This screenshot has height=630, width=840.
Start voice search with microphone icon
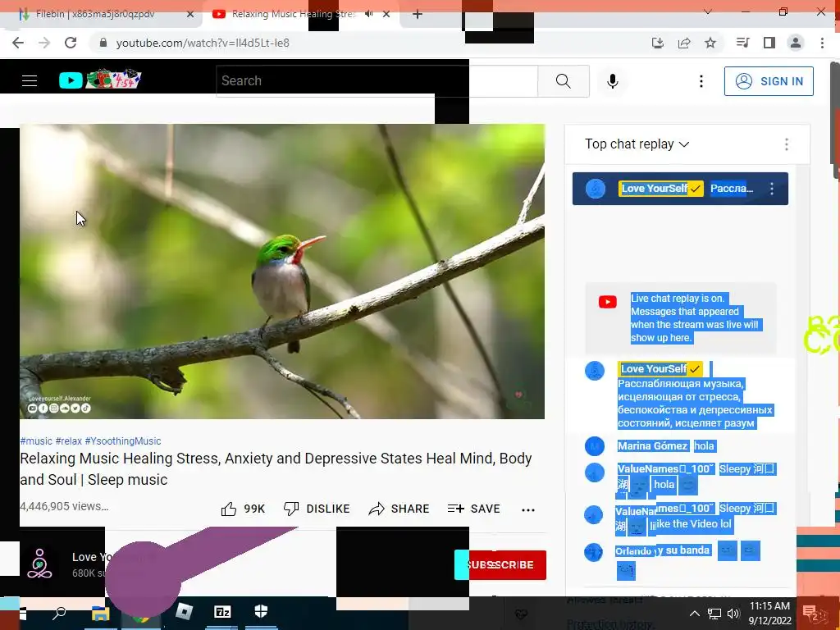pos(612,81)
